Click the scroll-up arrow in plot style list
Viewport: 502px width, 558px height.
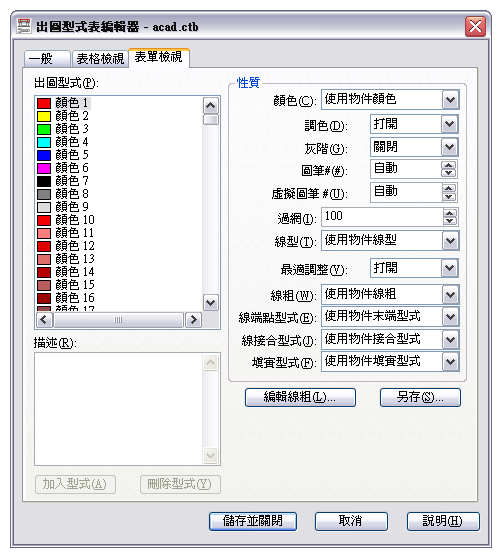pos(211,106)
